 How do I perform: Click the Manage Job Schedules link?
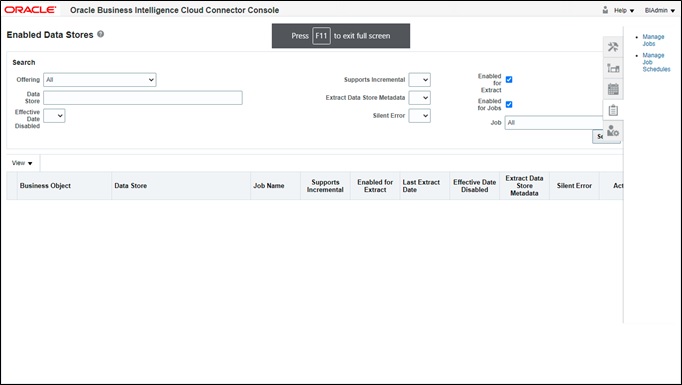[656, 62]
